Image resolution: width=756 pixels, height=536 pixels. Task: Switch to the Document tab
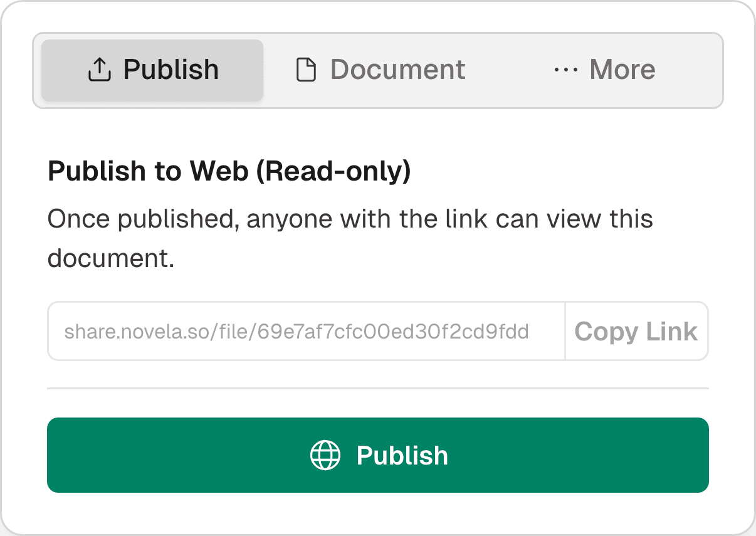pyautogui.click(x=381, y=70)
